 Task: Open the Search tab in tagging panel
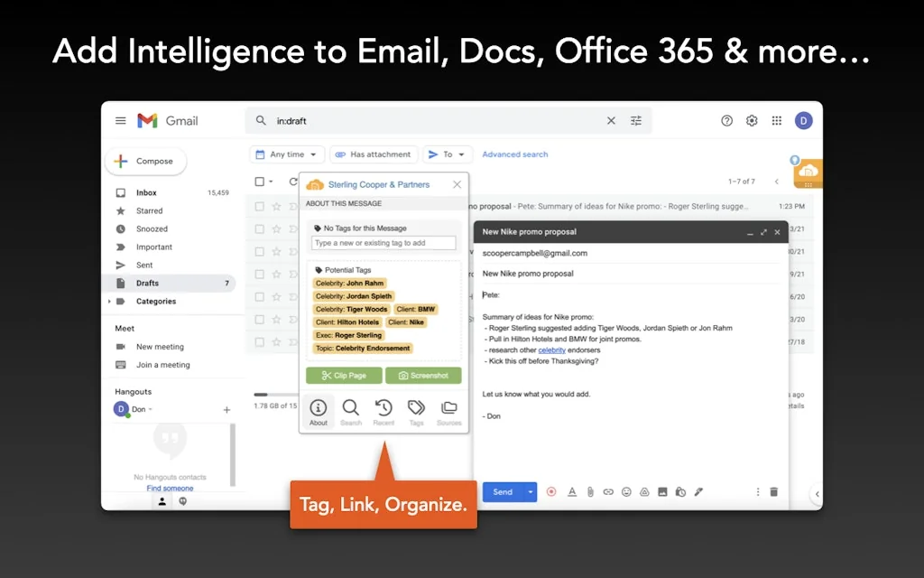click(x=351, y=412)
